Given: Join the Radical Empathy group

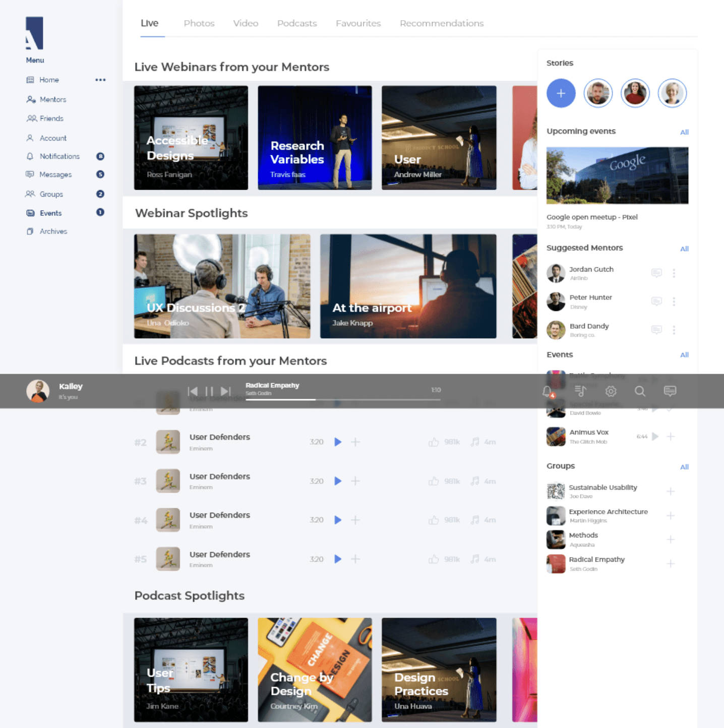Looking at the screenshot, I should tap(671, 564).
